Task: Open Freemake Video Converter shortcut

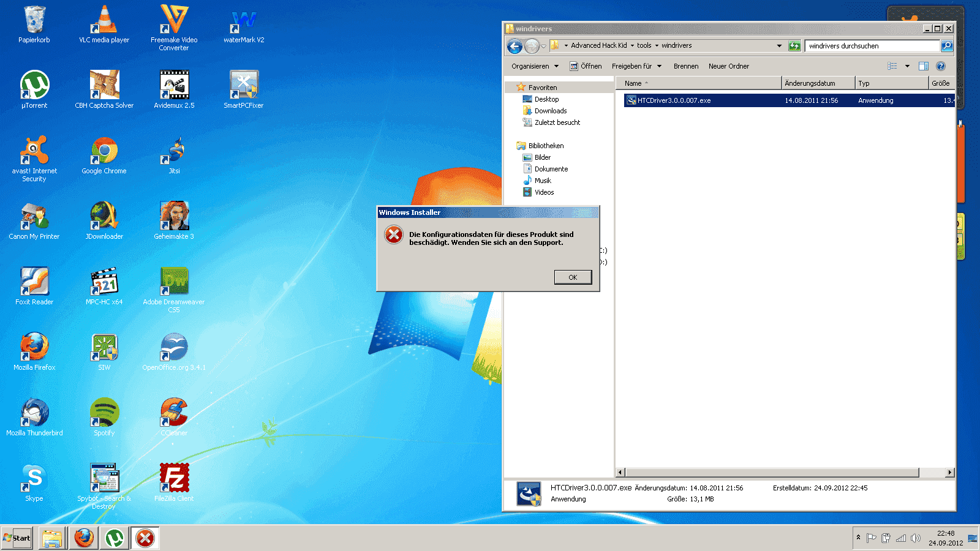Action: click(174, 28)
